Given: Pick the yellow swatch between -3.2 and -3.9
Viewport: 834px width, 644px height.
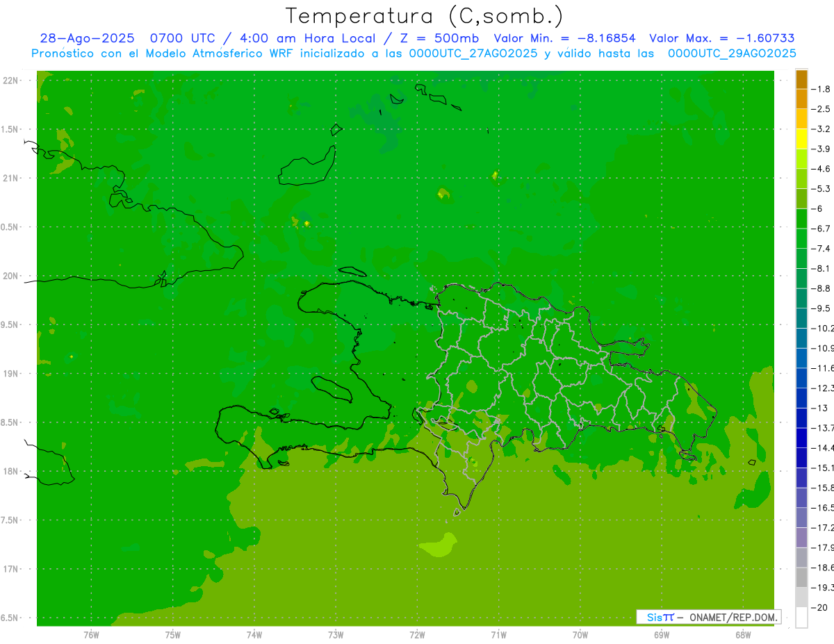Looking at the screenshot, I should tap(801, 139).
